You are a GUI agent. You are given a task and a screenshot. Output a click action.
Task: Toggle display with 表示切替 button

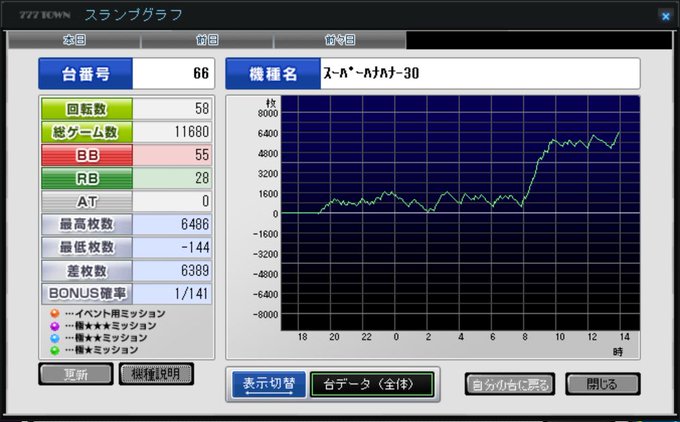coord(269,384)
